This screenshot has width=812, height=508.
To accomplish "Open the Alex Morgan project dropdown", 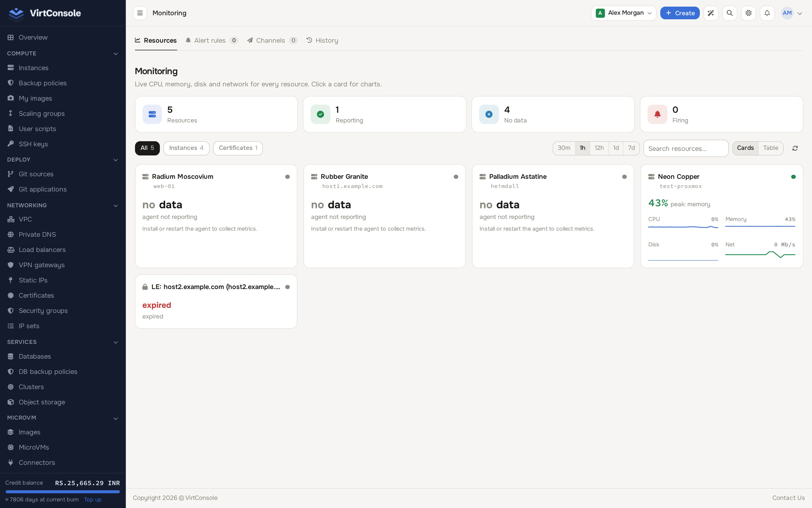I will tap(623, 13).
